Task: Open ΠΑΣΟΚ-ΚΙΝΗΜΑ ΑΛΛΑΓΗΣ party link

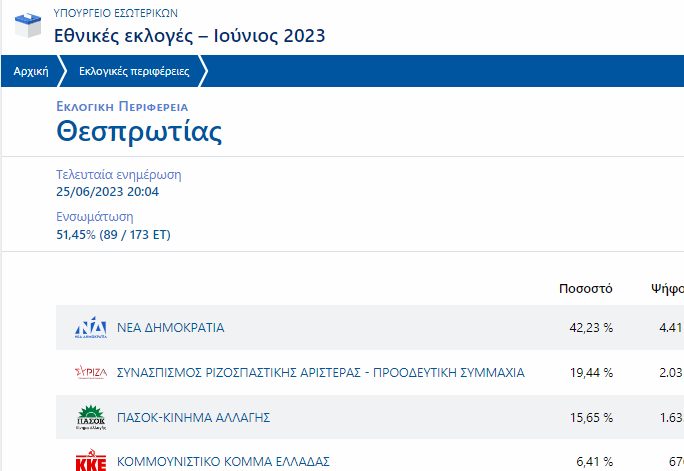Action: 193,417
